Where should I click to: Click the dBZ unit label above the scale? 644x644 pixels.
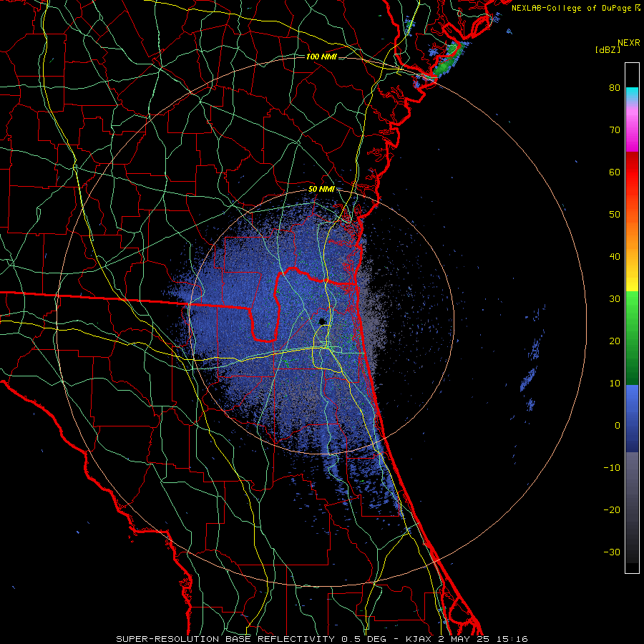pyautogui.click(x=608, y=49)
